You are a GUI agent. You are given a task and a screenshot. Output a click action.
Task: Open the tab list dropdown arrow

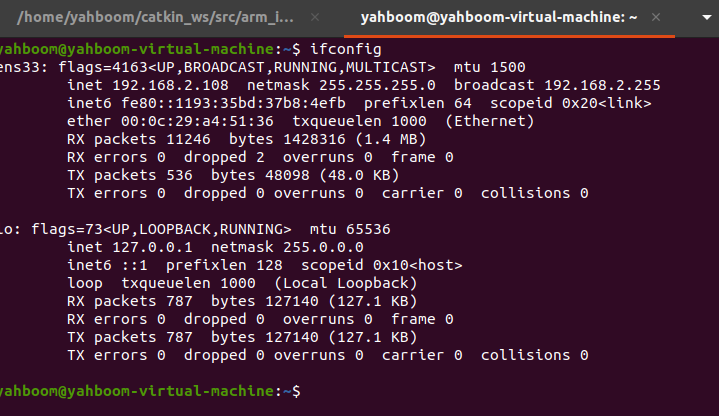pos(707,17)
